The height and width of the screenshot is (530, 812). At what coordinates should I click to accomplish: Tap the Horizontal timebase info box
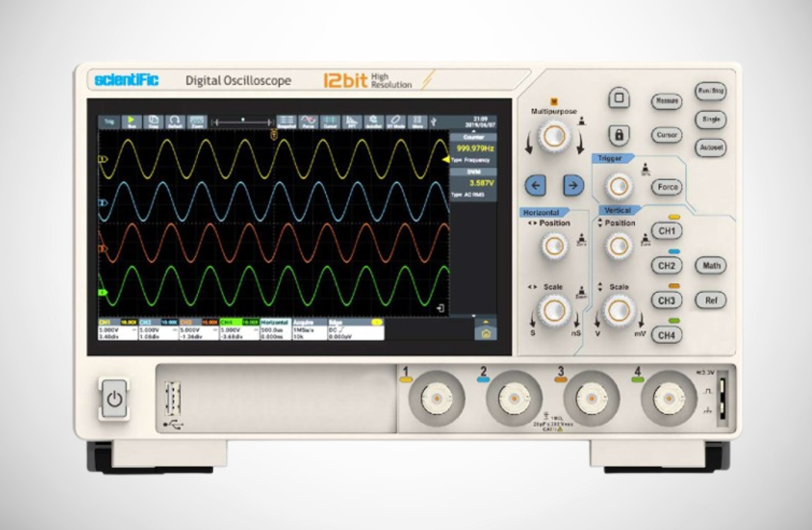pos(275,329)
